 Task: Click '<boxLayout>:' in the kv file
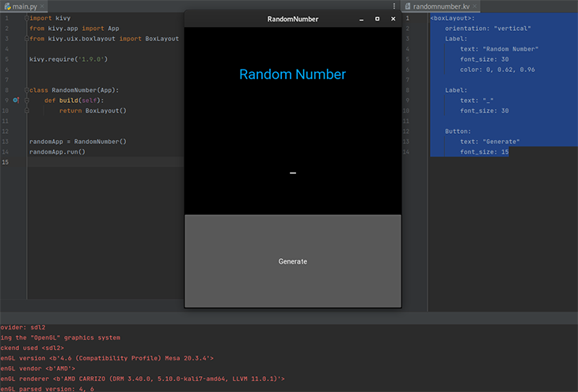point(452,18)
